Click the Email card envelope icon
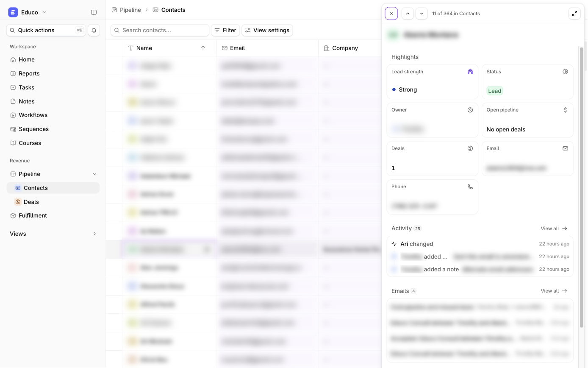Image resolution: width=588 pixels, height=368 pixels. 565,148
